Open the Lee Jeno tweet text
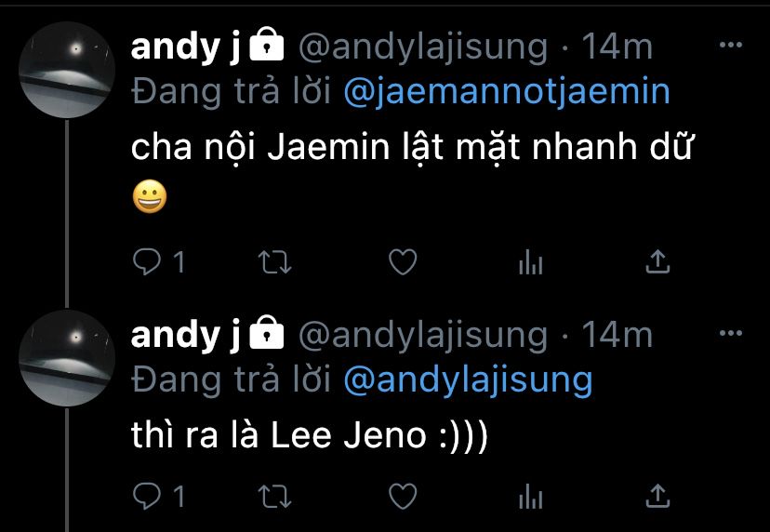 pyautogui.click(x=310, y=435)
